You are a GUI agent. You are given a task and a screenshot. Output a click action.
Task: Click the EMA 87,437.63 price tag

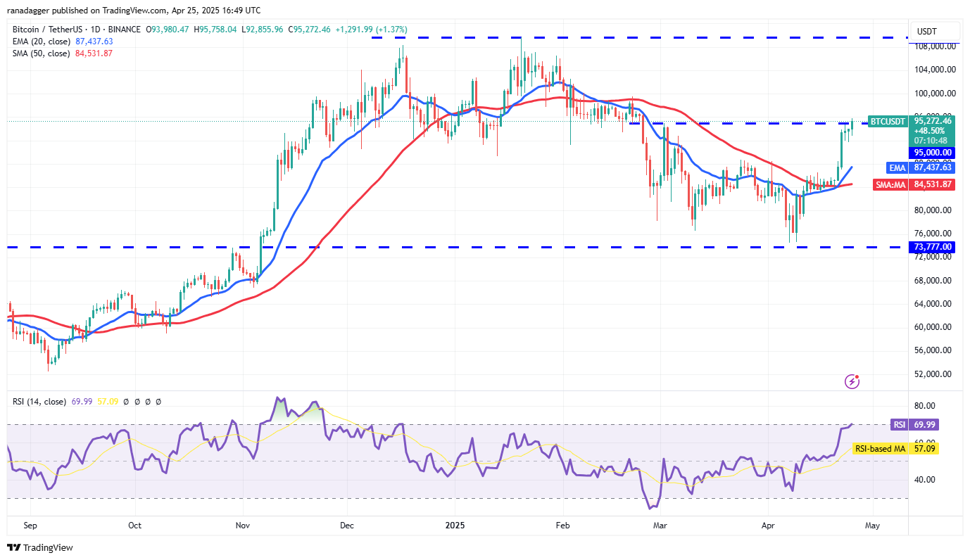tap(919, 167)
